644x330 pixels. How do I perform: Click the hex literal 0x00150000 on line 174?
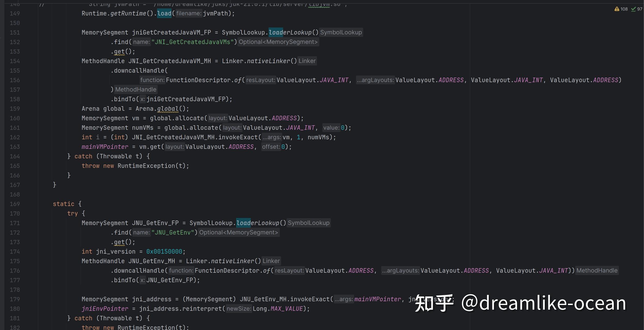pos(164,251)
